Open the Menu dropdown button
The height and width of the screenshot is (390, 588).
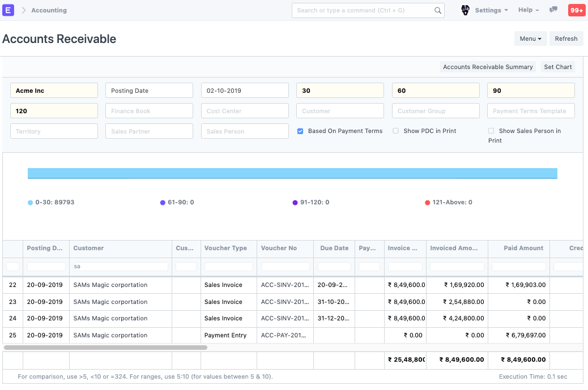coord(530,38)
